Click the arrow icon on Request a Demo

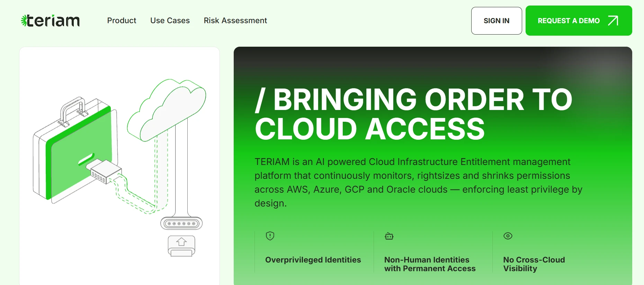[x=613, y=21]
